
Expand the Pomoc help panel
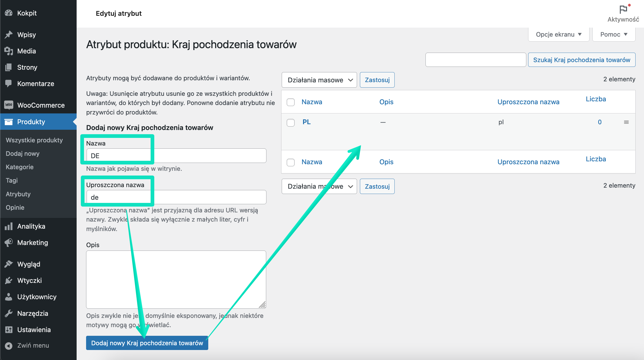click(614, 34)
